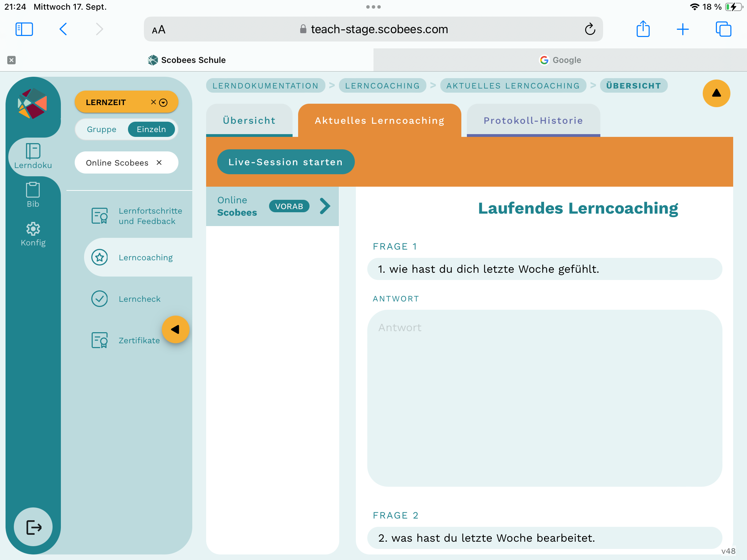Remove the Online Scobees filter chip

[159, 162]
